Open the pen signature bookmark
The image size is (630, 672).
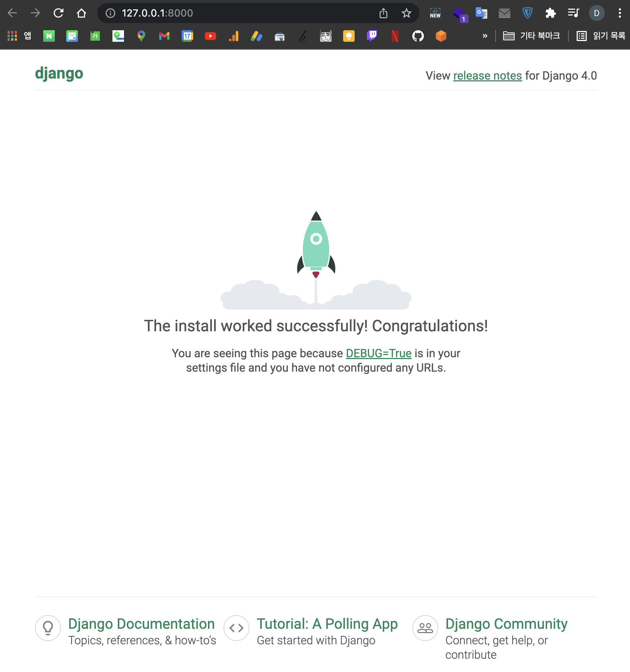click(x=303, y=36)
